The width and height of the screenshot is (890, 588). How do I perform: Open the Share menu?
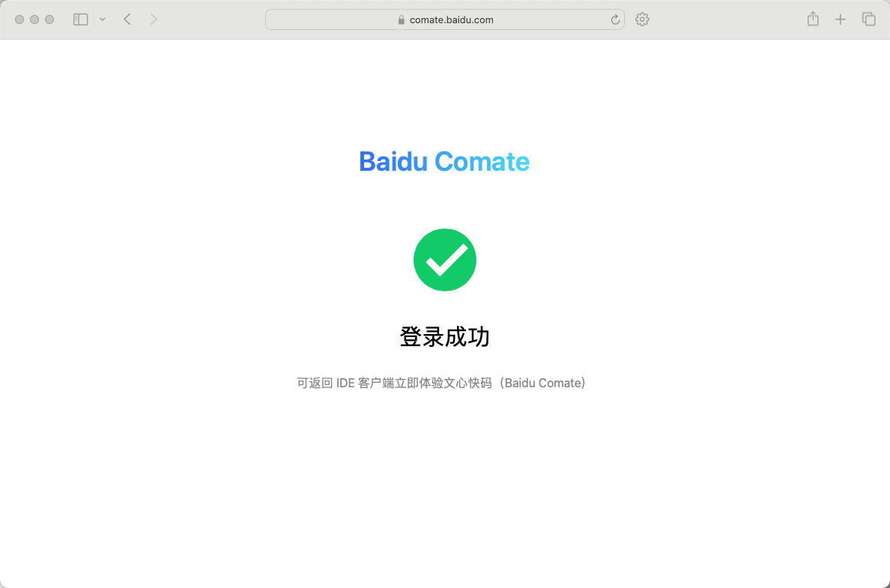[x=813, y=19]
